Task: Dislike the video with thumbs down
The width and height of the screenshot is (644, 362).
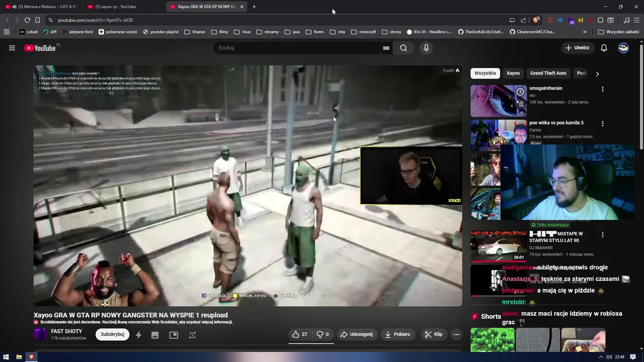Action: click(x=323, y=334)
